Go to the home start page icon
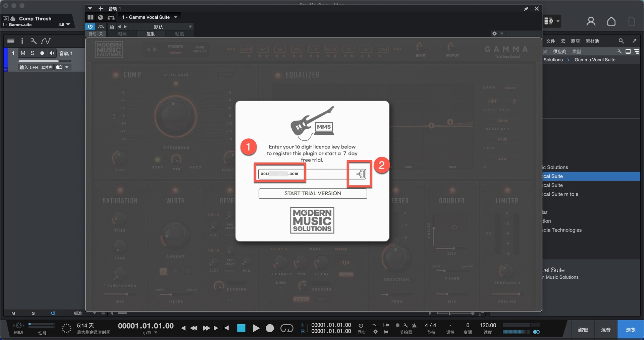This screenshot has width=644, height=340. click(611, 21)
